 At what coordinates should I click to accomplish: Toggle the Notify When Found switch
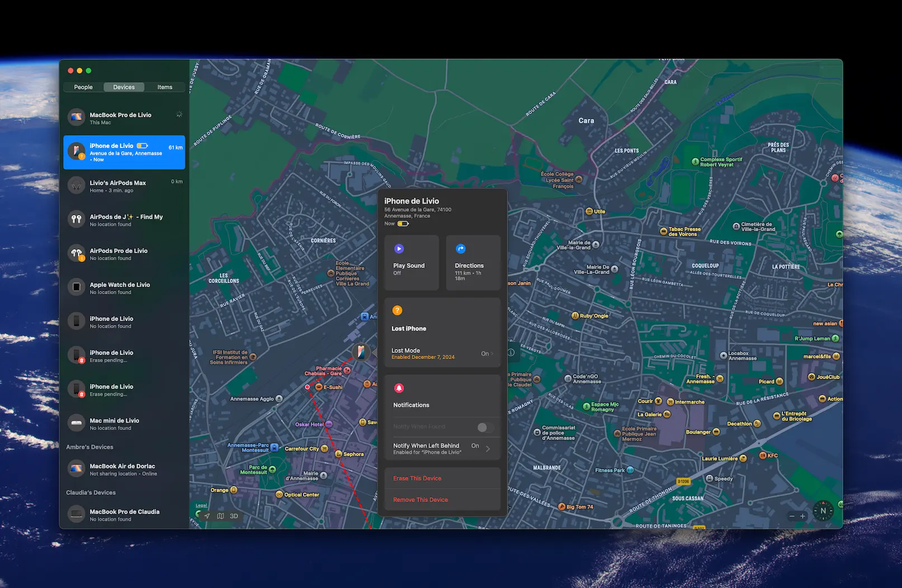coord(486,427)
